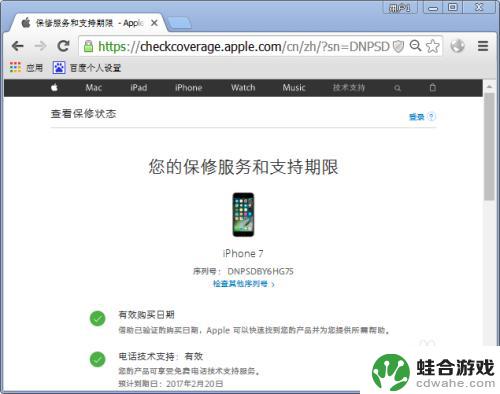Open the iPhone menu item

point(189,88)
